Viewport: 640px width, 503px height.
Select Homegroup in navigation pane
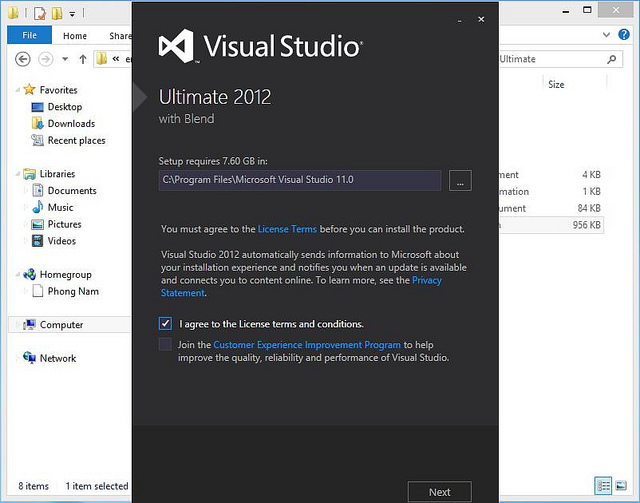click(65, 275)
